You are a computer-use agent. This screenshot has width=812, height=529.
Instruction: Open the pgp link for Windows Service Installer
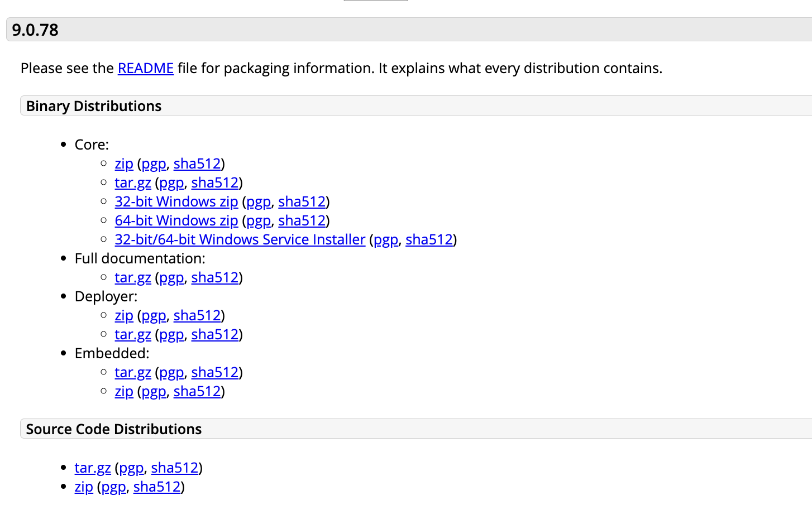386,239
